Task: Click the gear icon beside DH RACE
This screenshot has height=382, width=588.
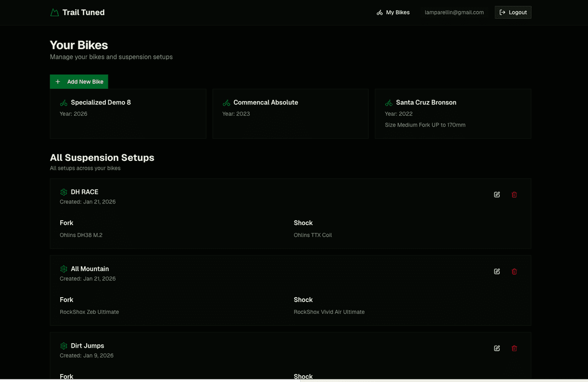Action: pyautogui.click(x=64, y=192)
